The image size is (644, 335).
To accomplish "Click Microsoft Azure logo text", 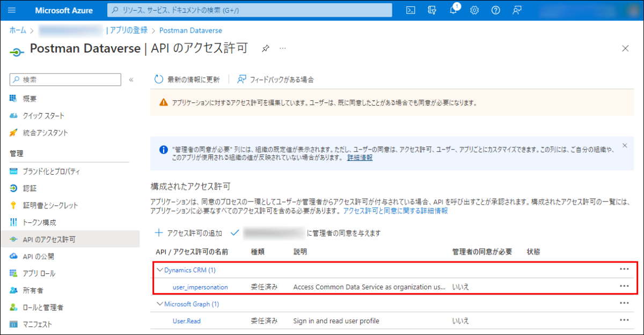I will pyautogui.click(x=64, y=10).
